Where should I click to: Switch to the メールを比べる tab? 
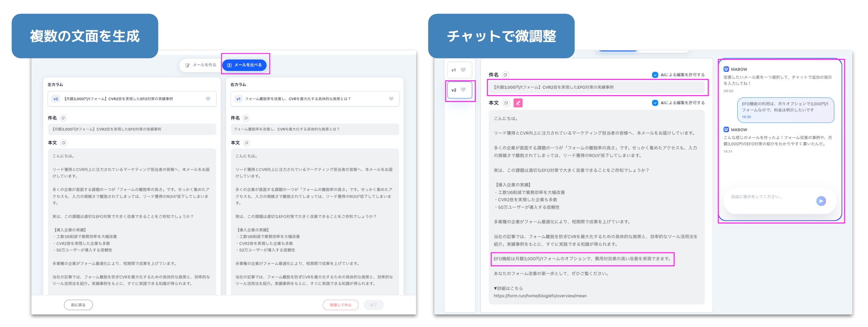click(244, 65)
